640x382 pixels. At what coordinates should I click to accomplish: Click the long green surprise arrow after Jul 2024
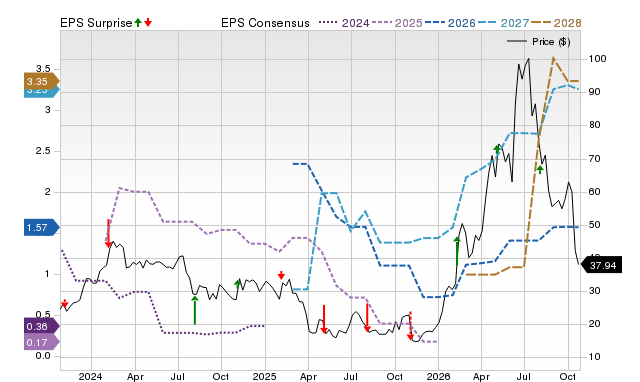(195, 310)
